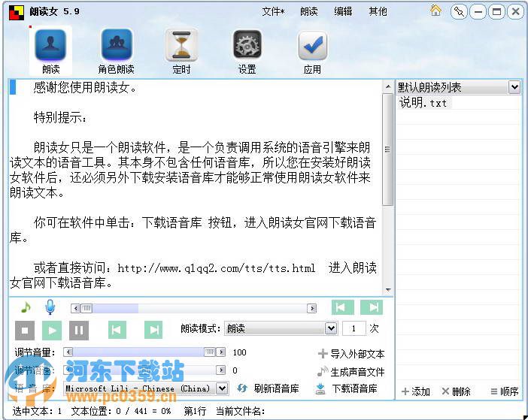Viewport: 528px width, 420px height.
Task: Click 顺序 order button
Action: pos(505,391)
